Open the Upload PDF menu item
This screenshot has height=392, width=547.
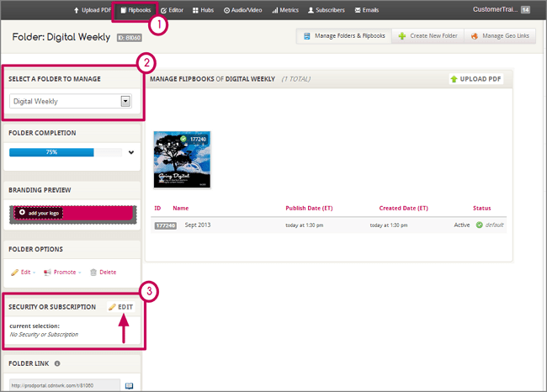[93, 10]
